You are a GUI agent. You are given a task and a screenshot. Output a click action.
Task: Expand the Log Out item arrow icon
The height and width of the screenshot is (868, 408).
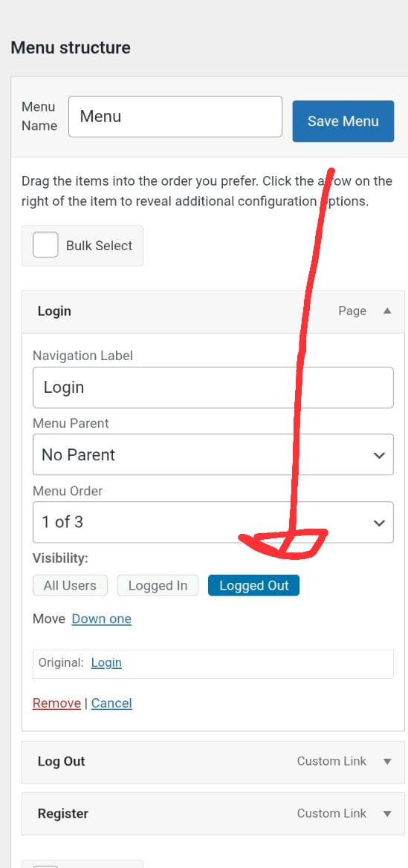pos(387,762)
